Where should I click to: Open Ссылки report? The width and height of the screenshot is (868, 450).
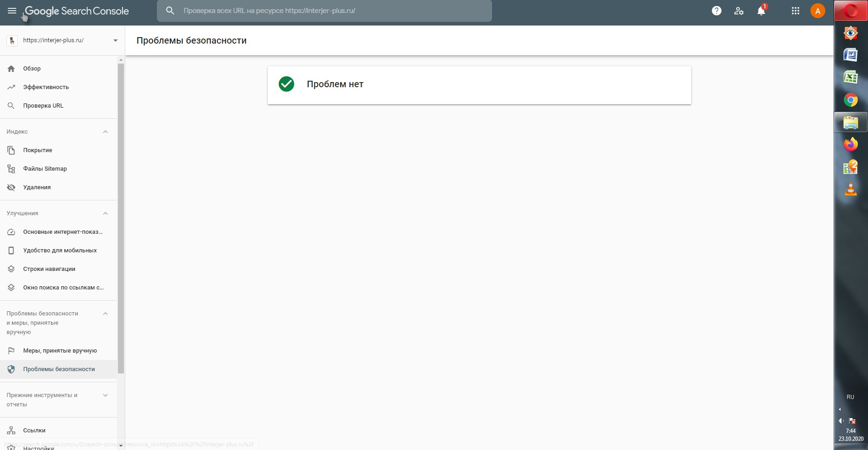coord(58,430)
